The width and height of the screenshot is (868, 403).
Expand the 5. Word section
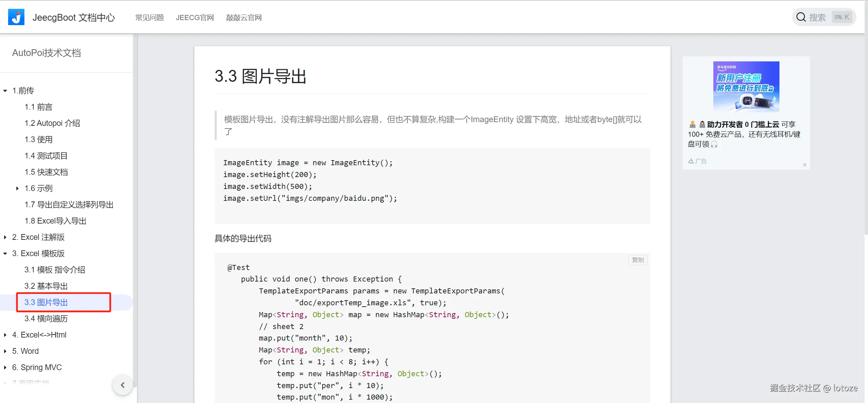point(5,351)
